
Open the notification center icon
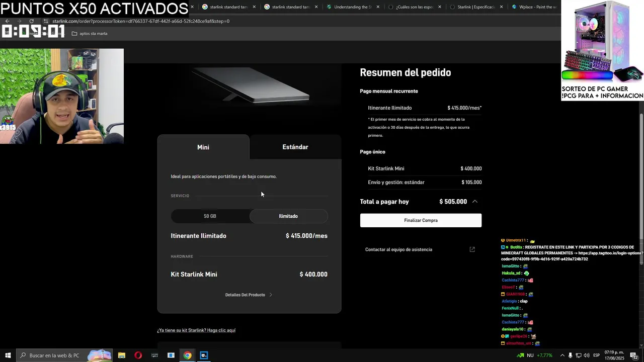(634, 355)
